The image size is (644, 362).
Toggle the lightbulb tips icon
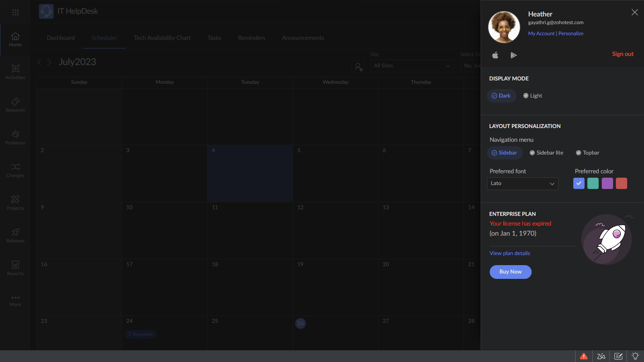coord(636,356)
